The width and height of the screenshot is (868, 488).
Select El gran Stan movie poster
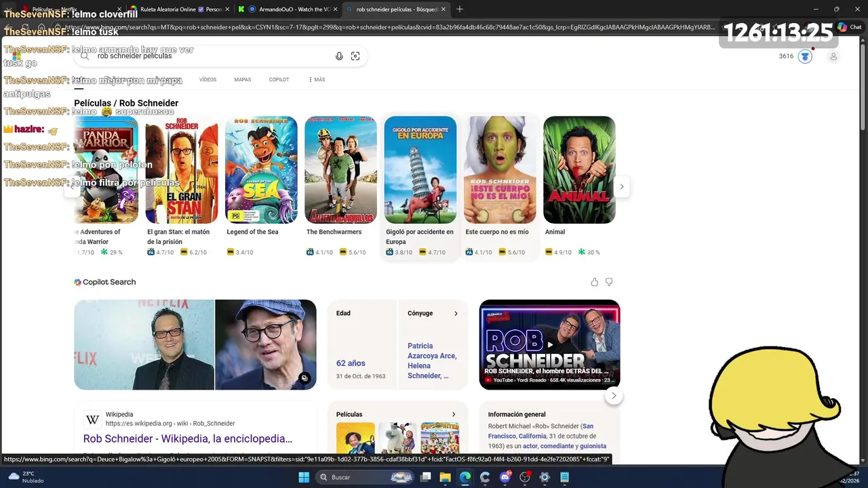182,170
